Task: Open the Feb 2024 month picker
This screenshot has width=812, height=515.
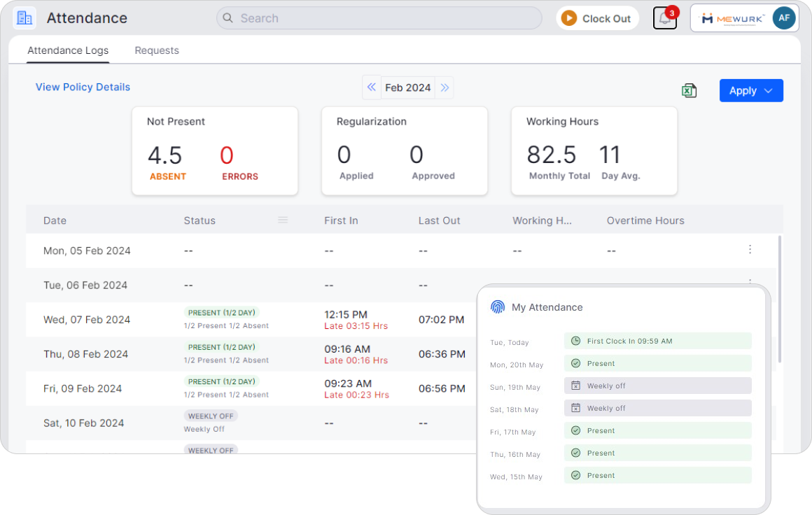Action: point(408,87)
